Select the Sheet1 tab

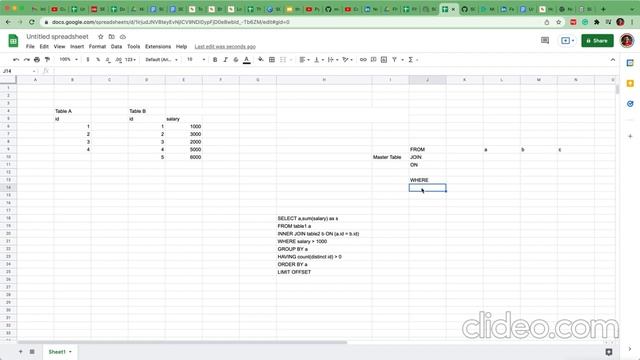pyautogui.click(x=60, y=351)
